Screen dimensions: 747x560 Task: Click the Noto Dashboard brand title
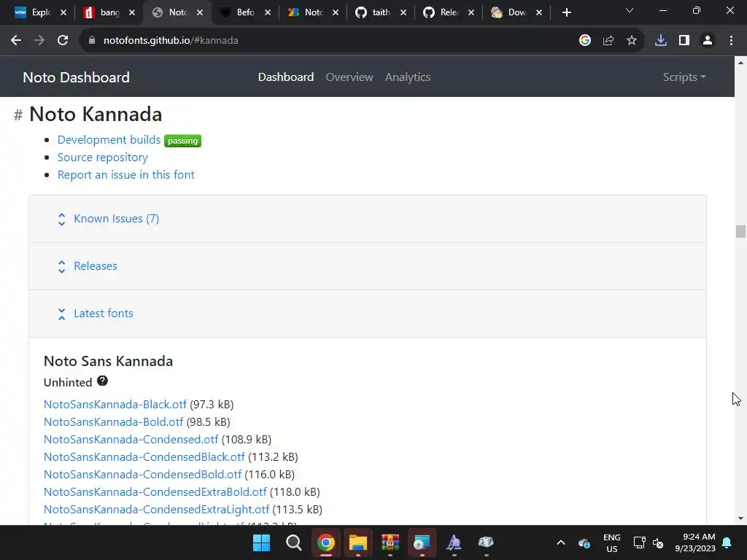[x=76, y=77]
